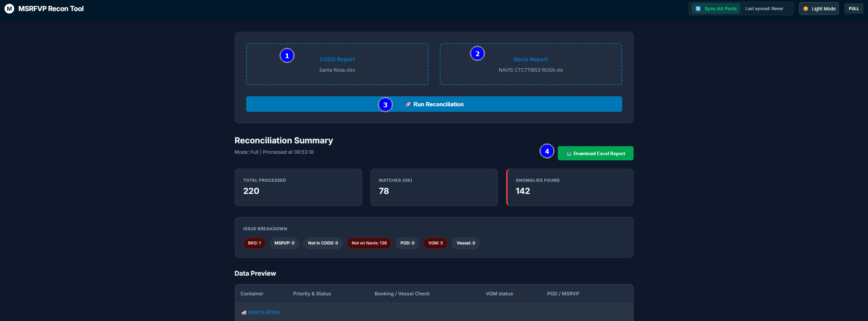Click the POD: 0 chip
Image resolution: width=868 pixels, height=321 pixels.
point(408,243)
